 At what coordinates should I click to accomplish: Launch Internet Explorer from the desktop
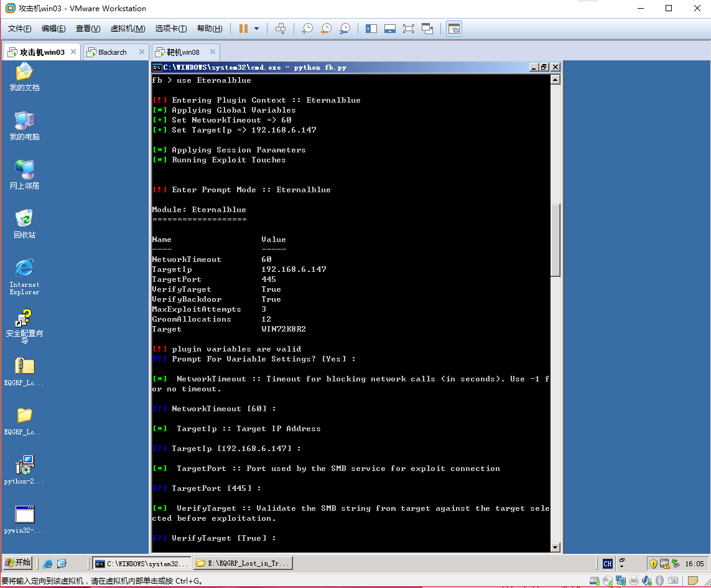point(24,278)
